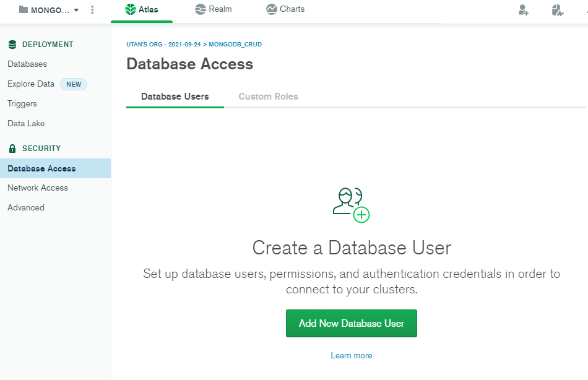The height and width of the screenshot is (380, 588).
Task: Switch to the Custom Roles tab
Action: tap(268, 97)
